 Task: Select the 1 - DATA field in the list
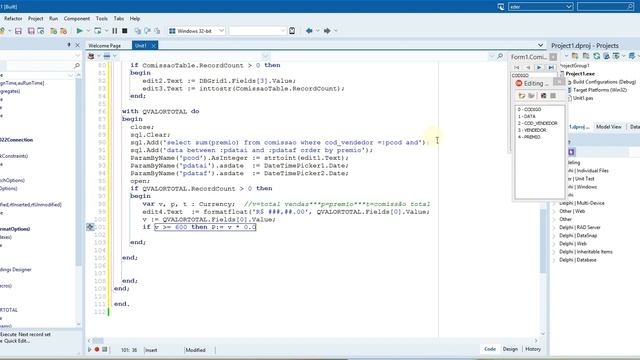(x=527, y=116)
